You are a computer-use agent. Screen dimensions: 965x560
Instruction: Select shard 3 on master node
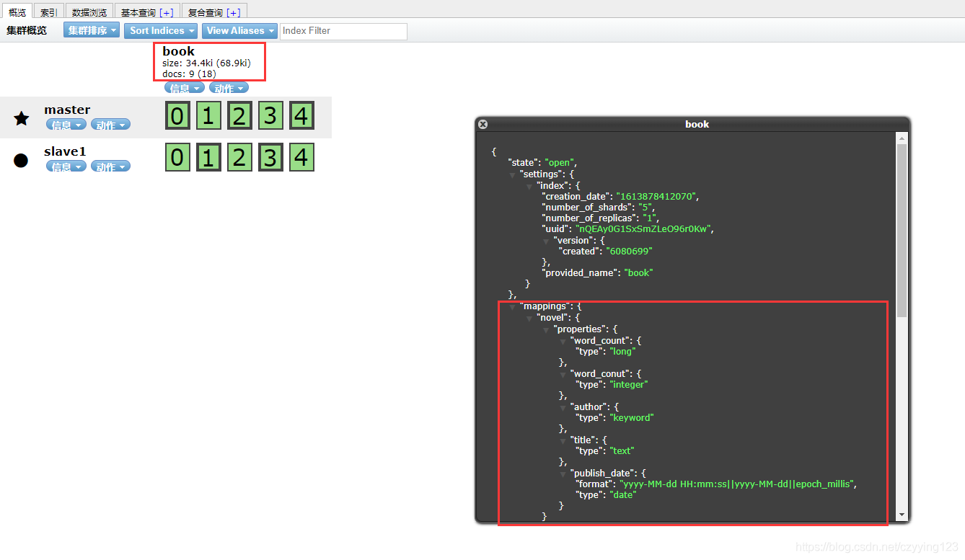270,115
